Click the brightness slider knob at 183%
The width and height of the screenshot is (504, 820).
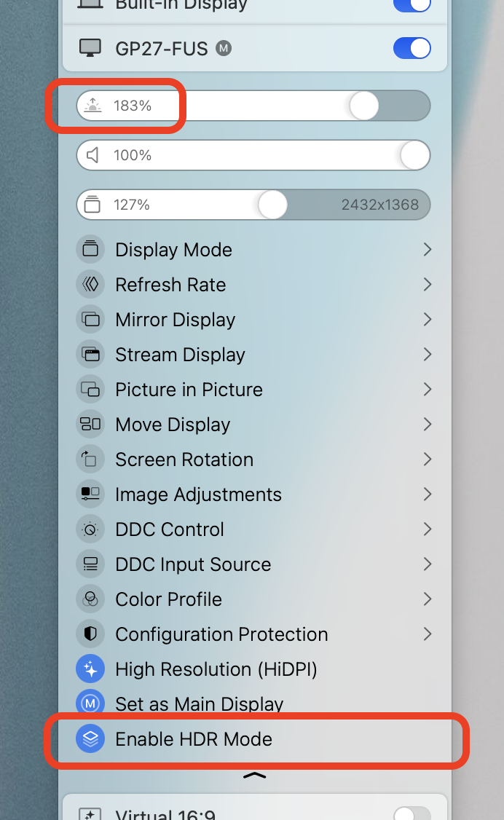(x=364, y=106)
